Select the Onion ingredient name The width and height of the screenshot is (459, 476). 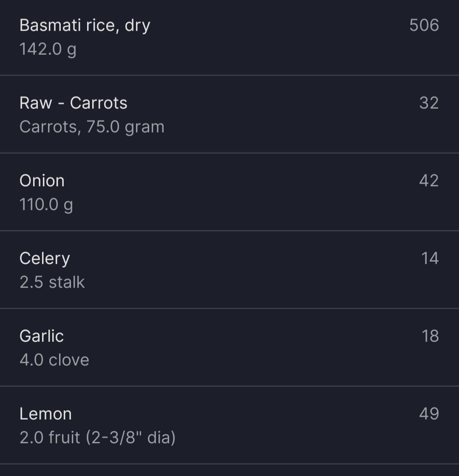pyautogui.click(x=42, y=181)
